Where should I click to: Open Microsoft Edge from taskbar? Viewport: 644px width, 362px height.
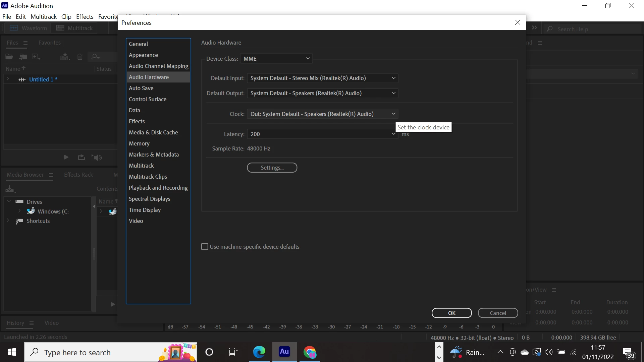[x=259, y=352]
